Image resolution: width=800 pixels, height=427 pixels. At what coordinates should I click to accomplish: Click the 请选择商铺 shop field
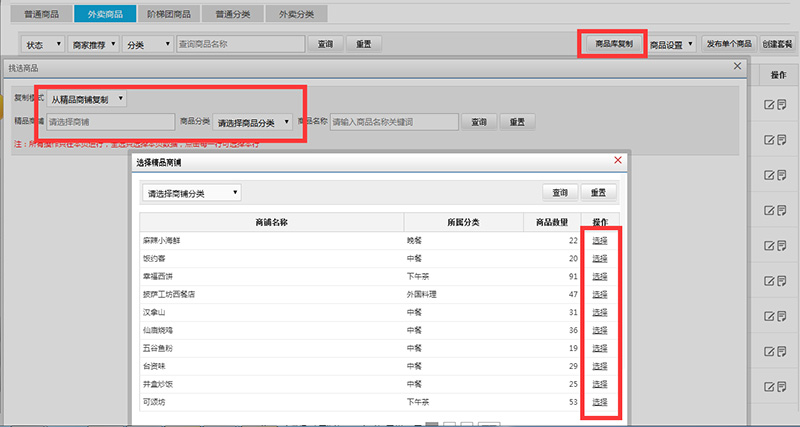pos(111,122)
